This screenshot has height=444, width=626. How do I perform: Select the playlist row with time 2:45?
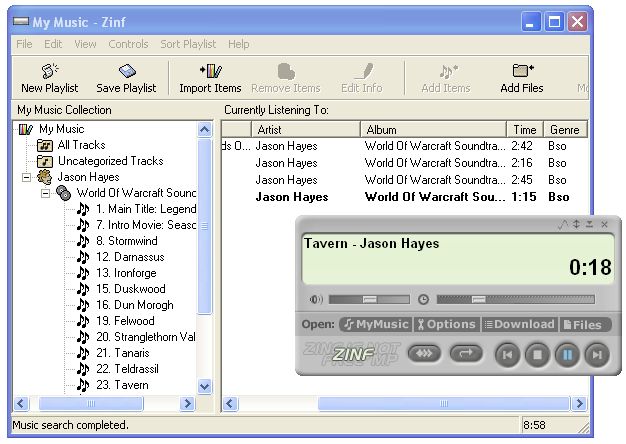point(404,180)
